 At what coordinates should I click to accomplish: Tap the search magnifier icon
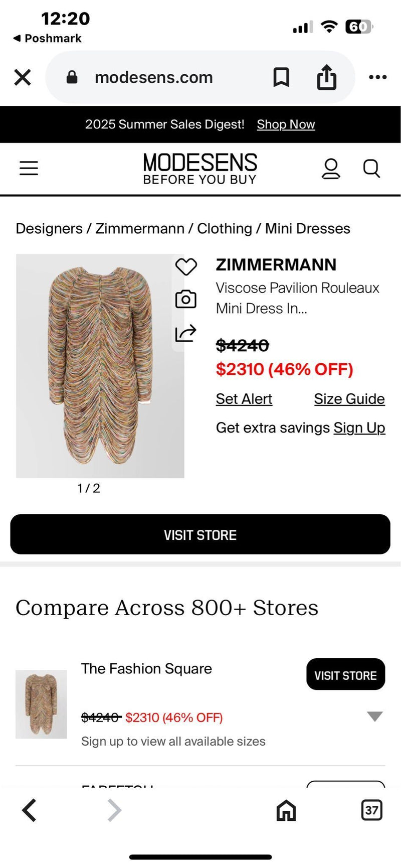point(371,169)
